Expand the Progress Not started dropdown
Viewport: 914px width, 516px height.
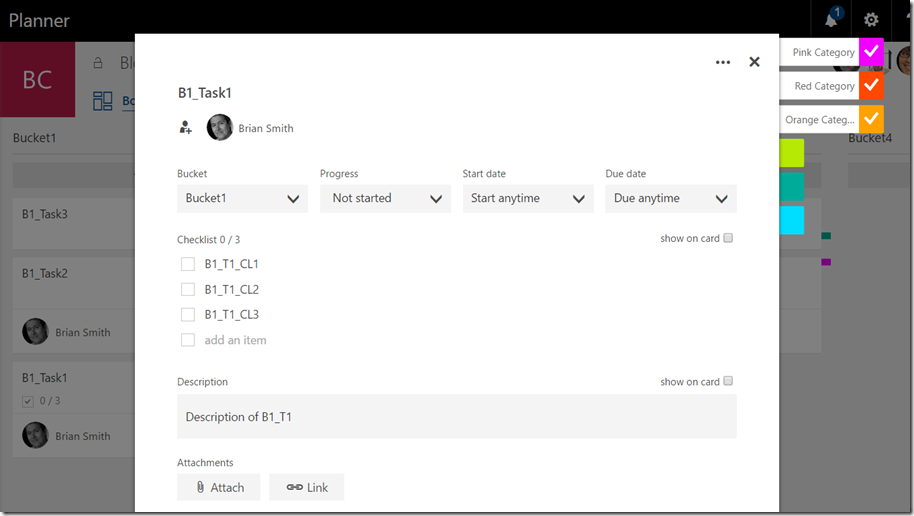coord(385,198)
